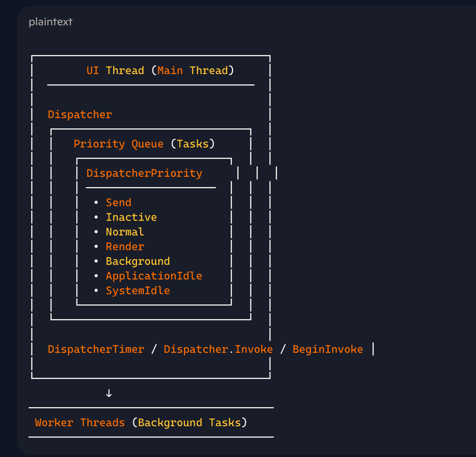Click the "Dispatcher.Invoke" text
The height and width of the screenshot is (457, 476).
218,349
